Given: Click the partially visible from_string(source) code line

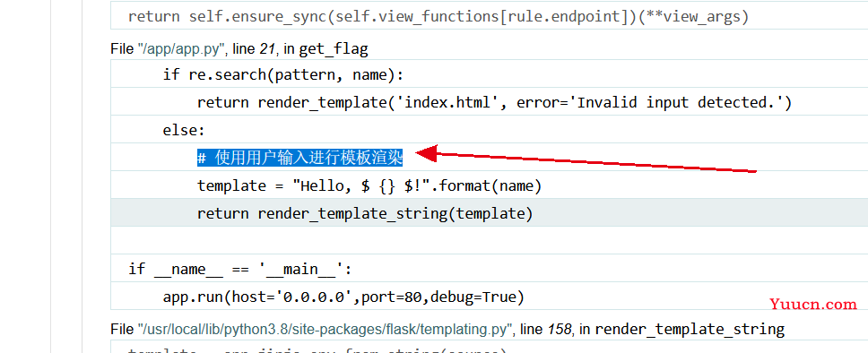Looking at the screenshot, I should 489,348.
